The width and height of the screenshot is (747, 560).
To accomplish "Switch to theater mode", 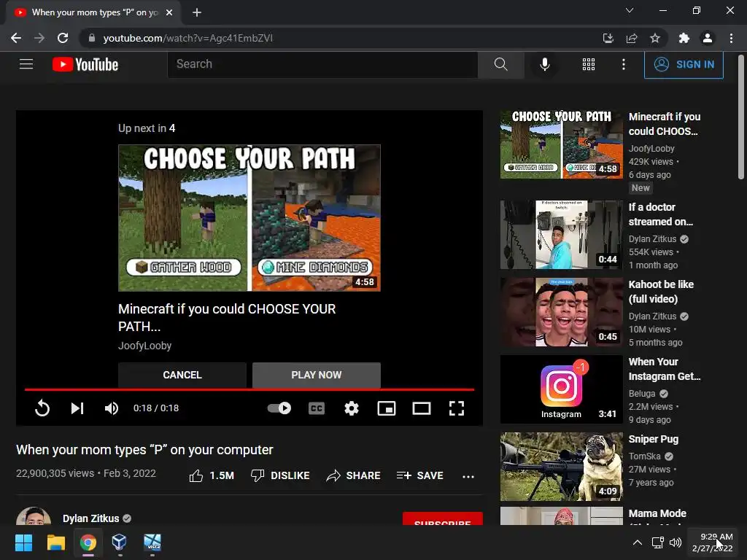I will pos(422,408).
